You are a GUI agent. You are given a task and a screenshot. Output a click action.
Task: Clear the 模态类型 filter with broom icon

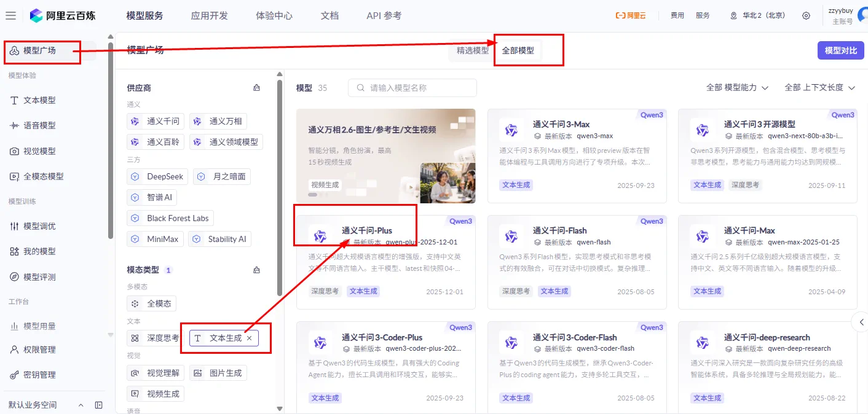[256, 270]
